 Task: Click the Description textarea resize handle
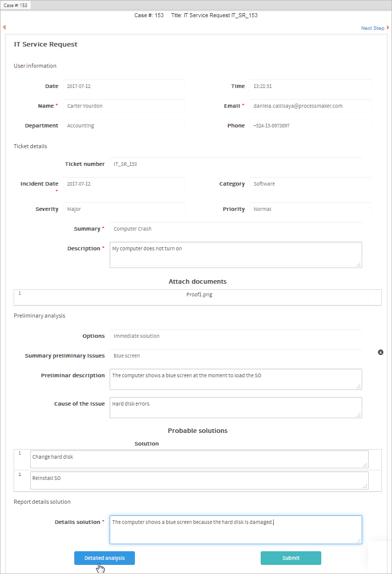click(x=359, y=264)
